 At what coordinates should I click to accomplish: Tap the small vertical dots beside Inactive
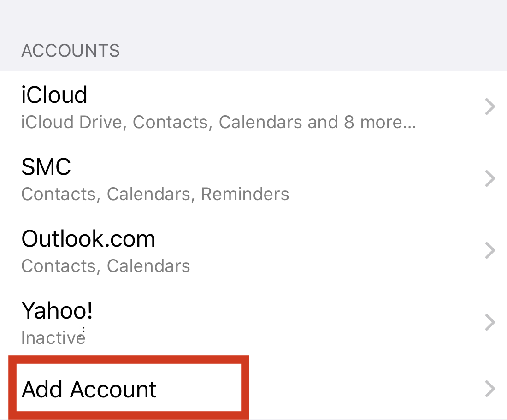click(x=83, y=331)
